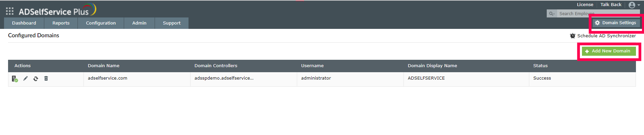Switch to the Reports tab

click(x=61, y=23)
